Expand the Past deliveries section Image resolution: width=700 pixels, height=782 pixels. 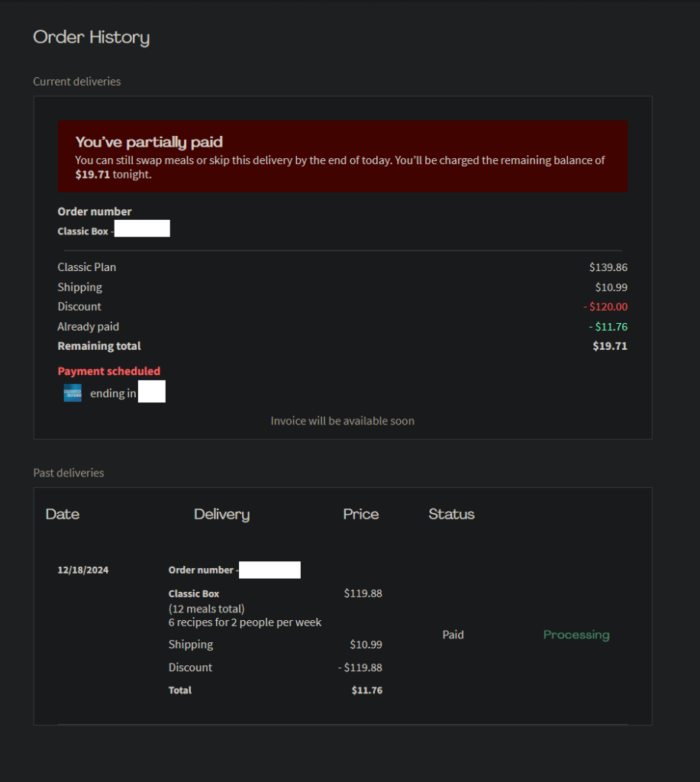click(68, 472)
